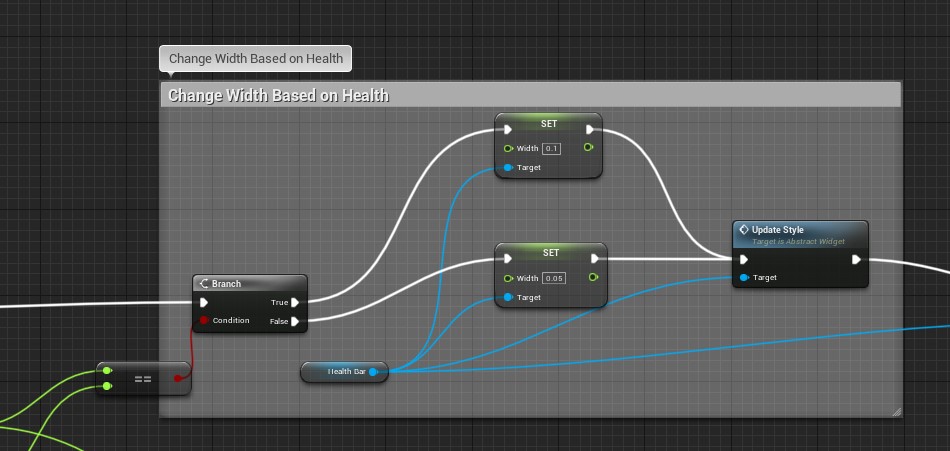The width and height of the screenshot is (950, 451).
Task: Click the top SET node's execution input pin
Action: point(508,129)
